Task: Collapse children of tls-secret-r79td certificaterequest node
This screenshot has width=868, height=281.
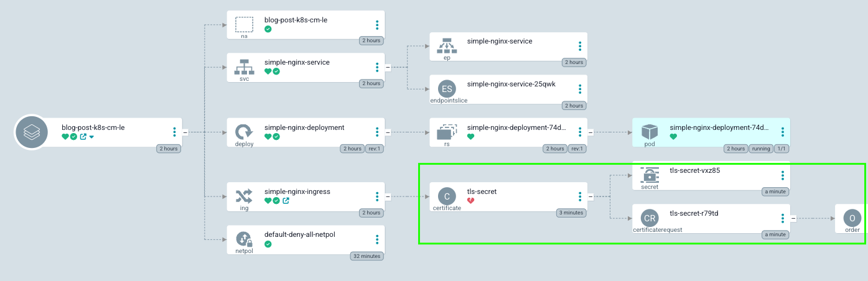Action: coord(793,218)
